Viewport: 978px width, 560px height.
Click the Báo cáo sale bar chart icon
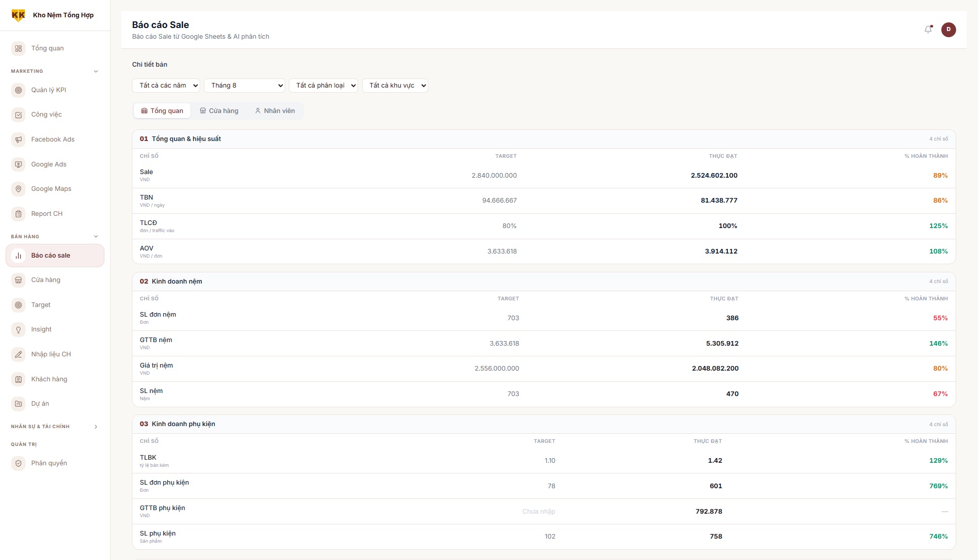click(18, 256)
